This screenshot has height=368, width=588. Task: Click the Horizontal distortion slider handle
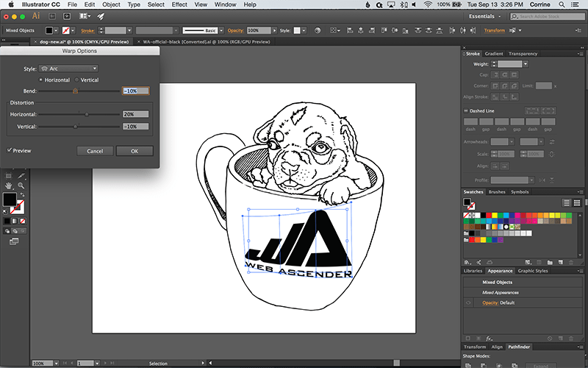point(87,114)
